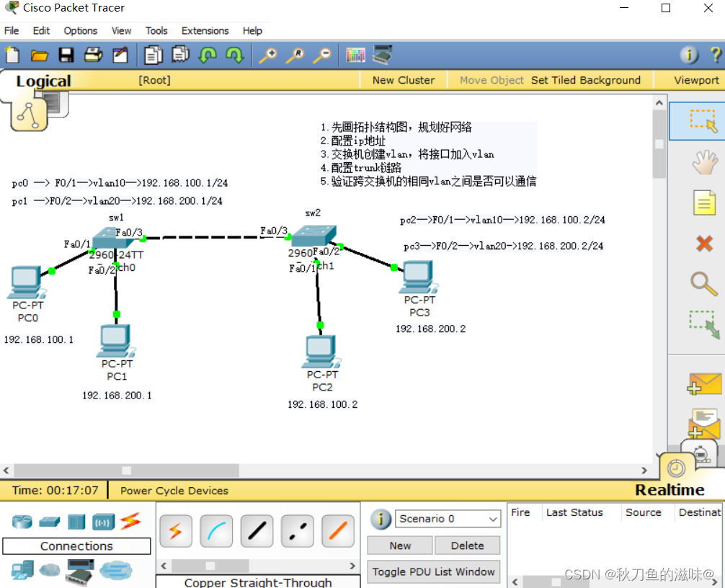Open the View menu
Screen dimensions: 725x588
pyautogui.click(x=121, y=31)
